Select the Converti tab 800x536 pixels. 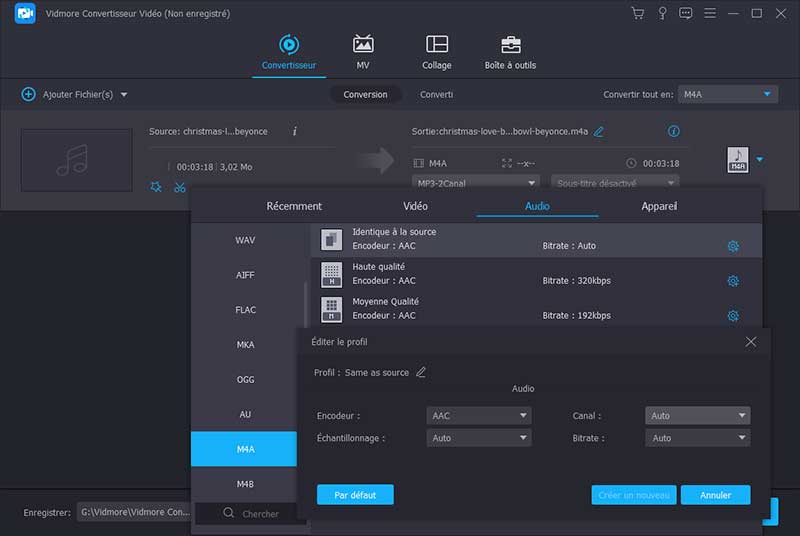pos(436,94)
